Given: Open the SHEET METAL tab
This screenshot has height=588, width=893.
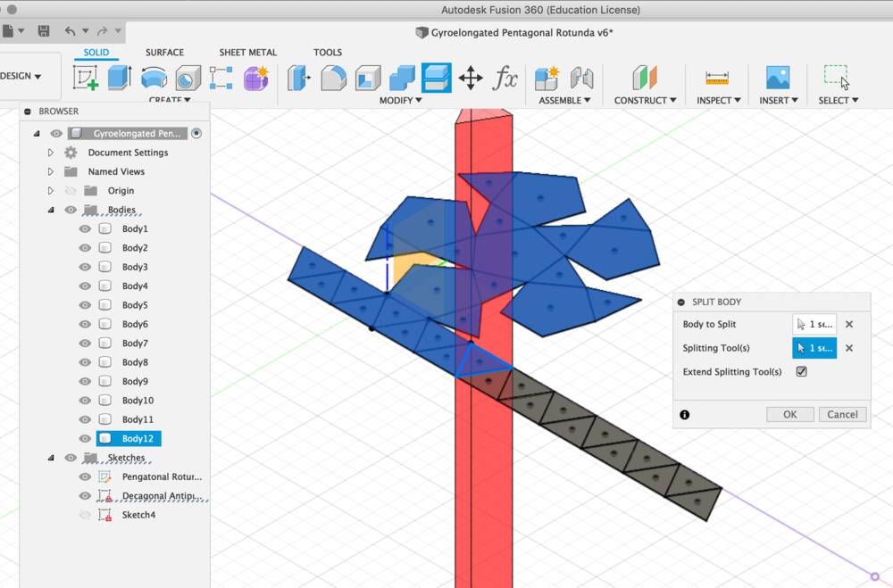Looking at the screenshot, I should [248, 52].
